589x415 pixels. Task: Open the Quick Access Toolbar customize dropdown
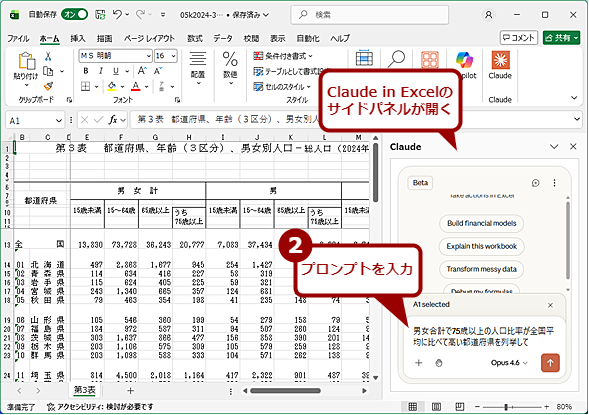coord(163,15)
